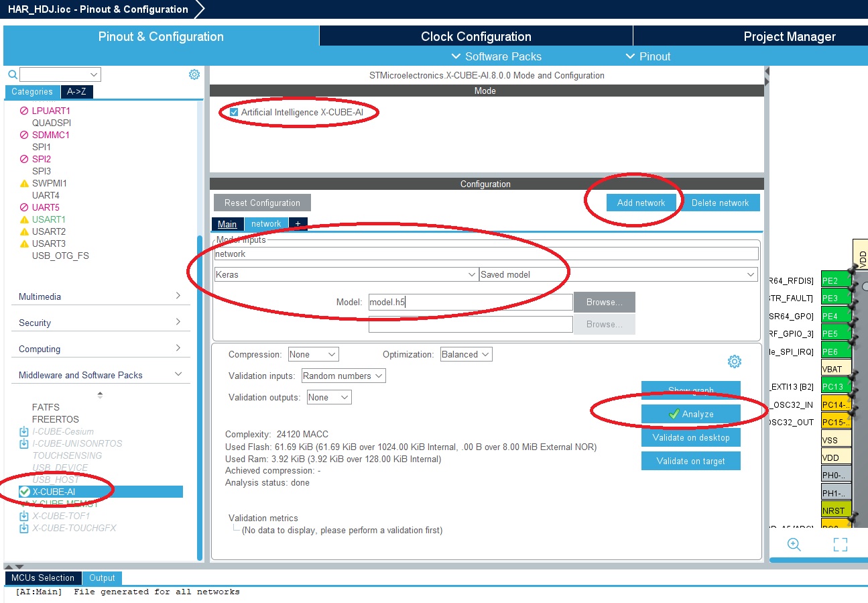The image size is (868, 603).
Task: Click the LPUART1 disabled icon
Action: 24,111
